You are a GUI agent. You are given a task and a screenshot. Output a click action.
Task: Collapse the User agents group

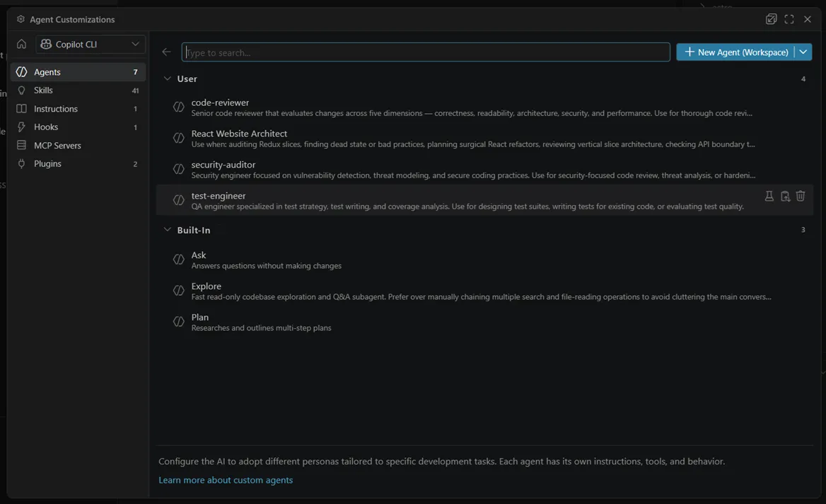coord(168,78)
